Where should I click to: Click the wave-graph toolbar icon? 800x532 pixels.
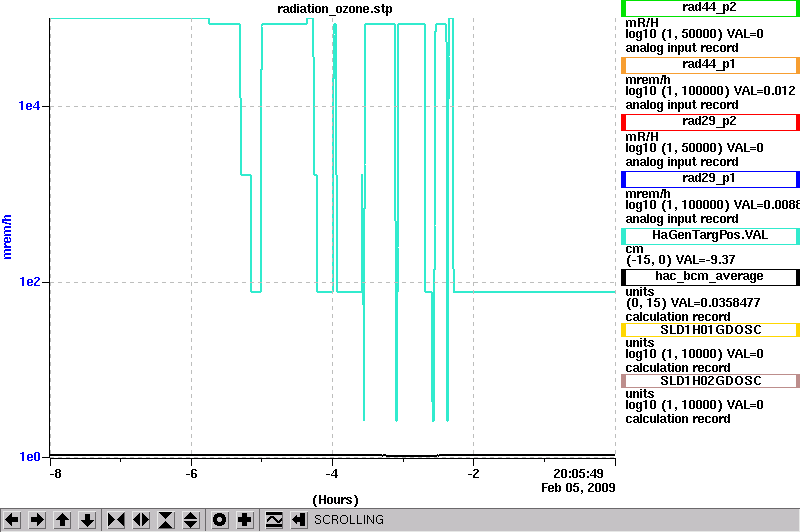click(274, 520)
